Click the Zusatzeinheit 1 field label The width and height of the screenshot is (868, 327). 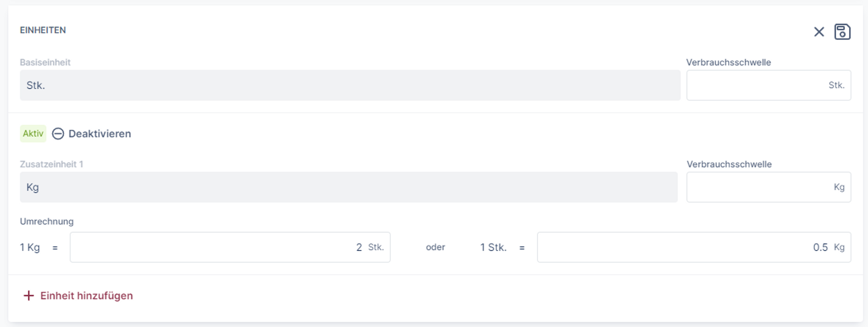pos(51,164)
